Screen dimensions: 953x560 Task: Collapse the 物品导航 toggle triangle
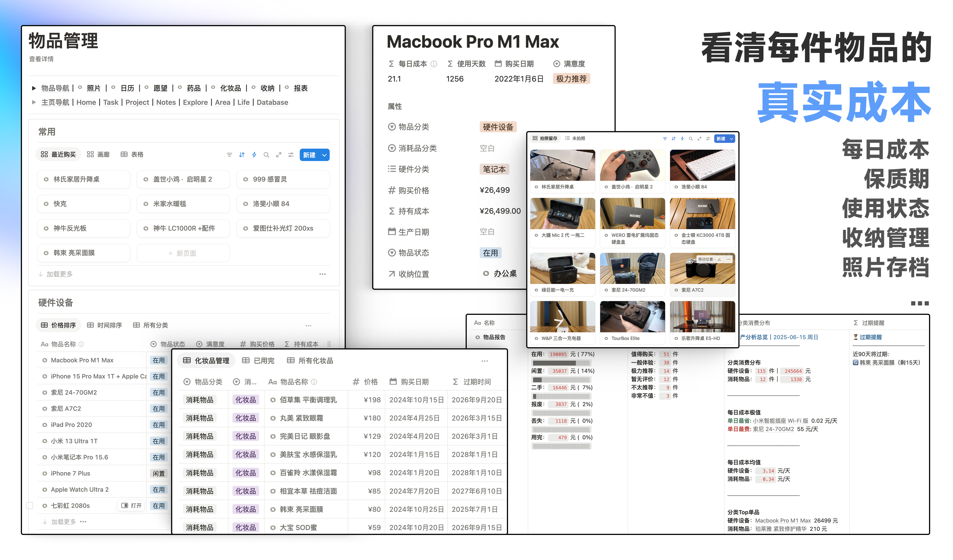pos(34,89)
